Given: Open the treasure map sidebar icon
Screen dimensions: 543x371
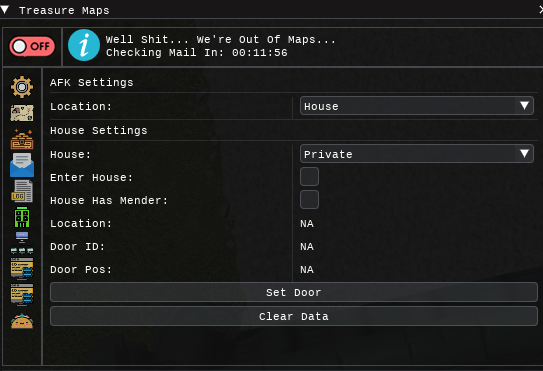Looking at the screenshot, I should 22,113.
